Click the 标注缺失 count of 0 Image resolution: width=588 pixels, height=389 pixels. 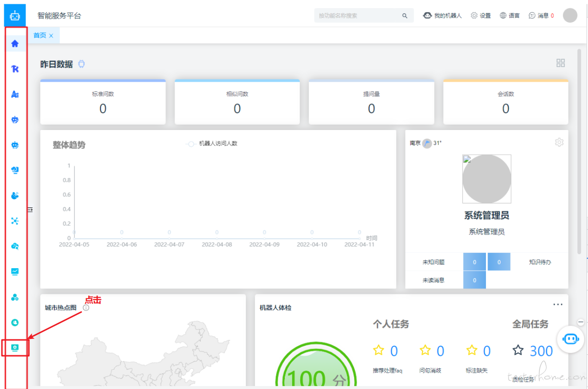(x=487, y=351)
